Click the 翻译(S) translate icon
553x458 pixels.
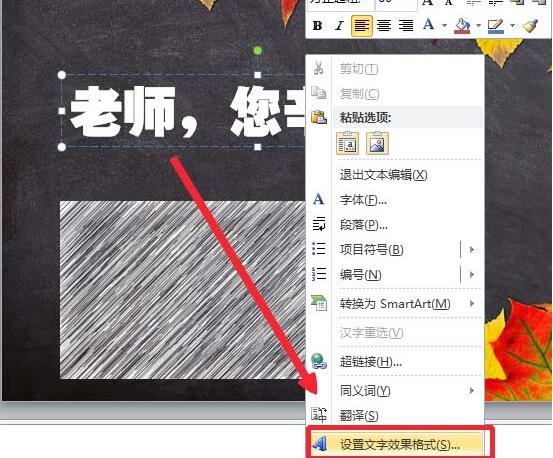[319, 415]
